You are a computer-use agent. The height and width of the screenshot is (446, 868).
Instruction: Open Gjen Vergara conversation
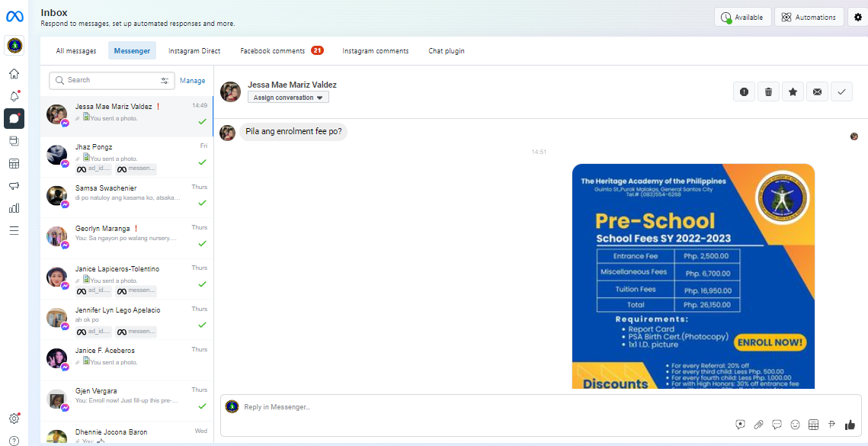point(127,401)
